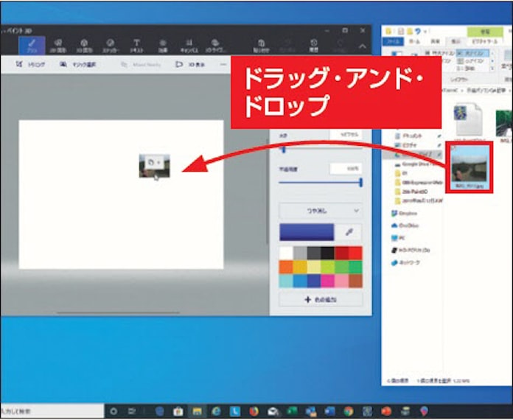
Task: Select the Brushes tool in Paint 3D
Action: [32, 46]
